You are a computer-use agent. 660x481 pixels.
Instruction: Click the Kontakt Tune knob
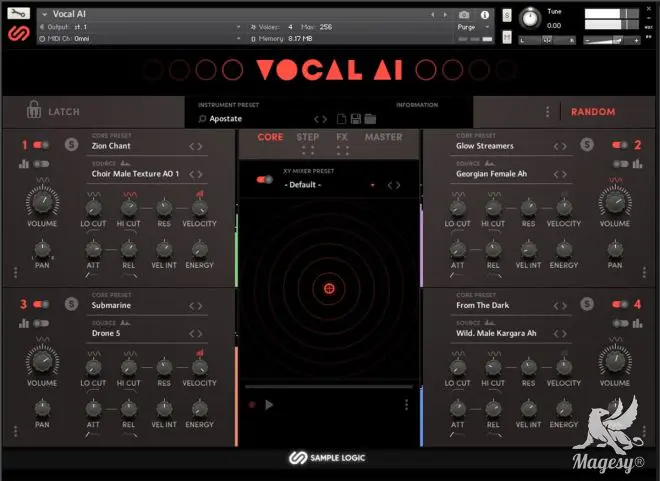[530, 18]
